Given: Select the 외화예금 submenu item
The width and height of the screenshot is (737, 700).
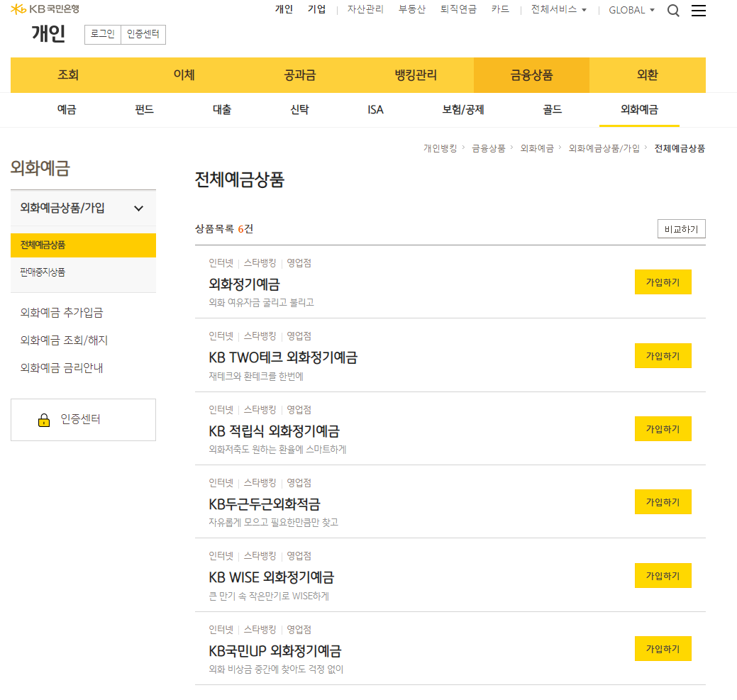Looking at the screenshot, I should [639, 110].
